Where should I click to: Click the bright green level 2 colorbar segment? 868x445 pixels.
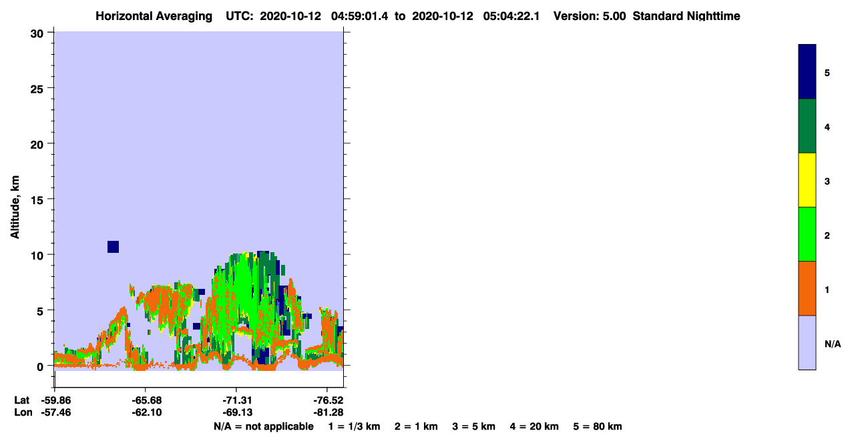click(807, 234)
